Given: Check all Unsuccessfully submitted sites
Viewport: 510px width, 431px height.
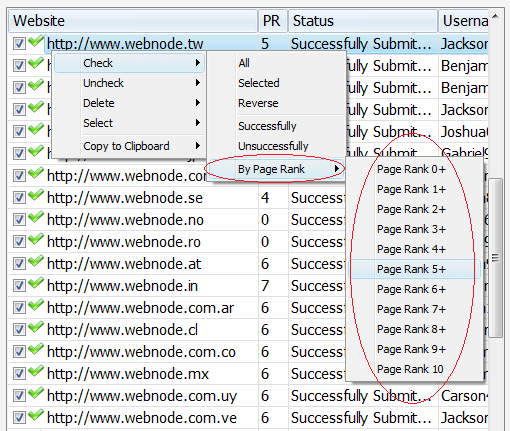Looking at the screenshot, I should click(x=276, y=146).
